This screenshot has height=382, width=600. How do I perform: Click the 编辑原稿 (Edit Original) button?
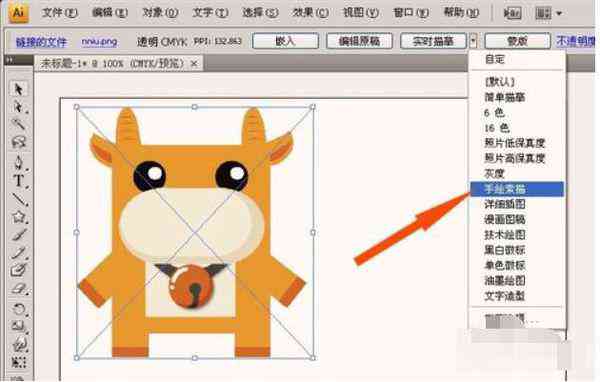pos(359,41)
